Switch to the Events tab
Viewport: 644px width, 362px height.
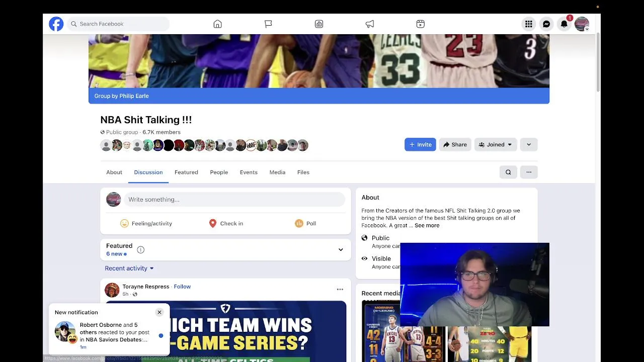(249, 172)
